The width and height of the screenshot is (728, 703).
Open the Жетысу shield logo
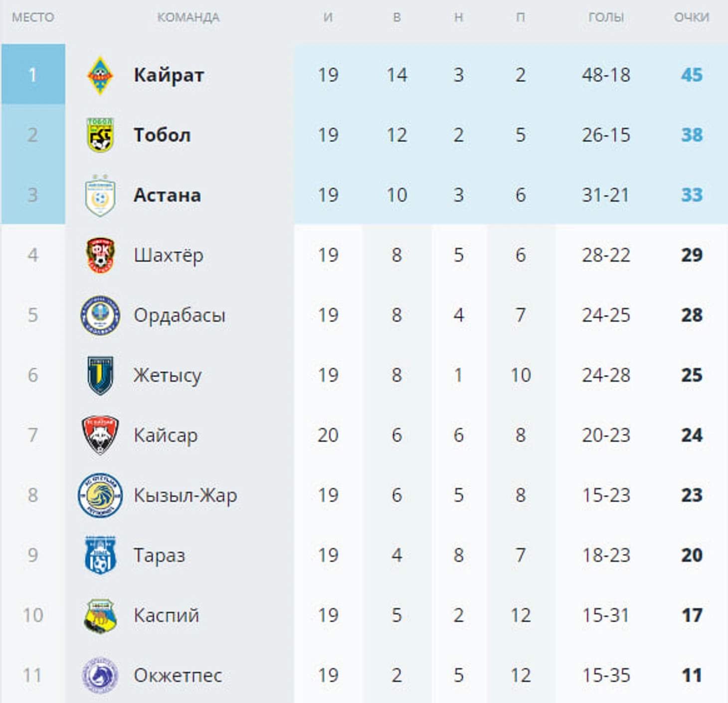coord(100,375)
